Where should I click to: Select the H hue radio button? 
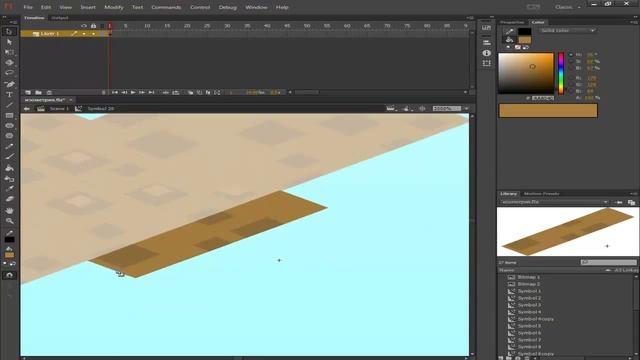[571, 54]
